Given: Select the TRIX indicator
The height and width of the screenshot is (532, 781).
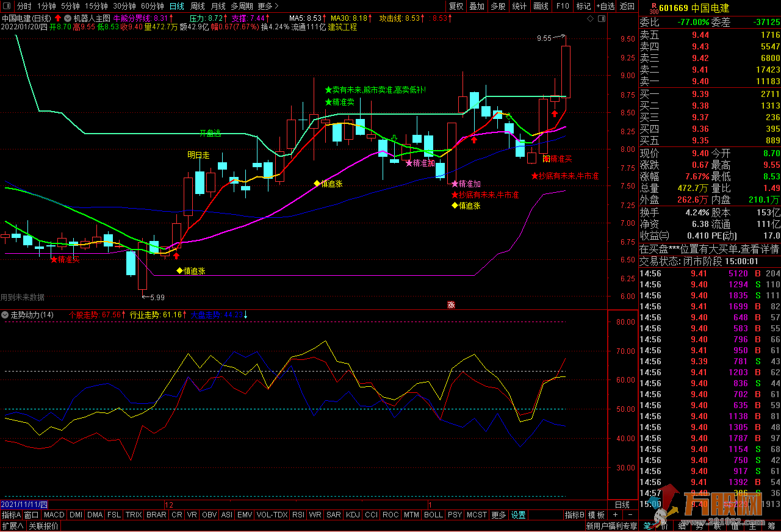Looking at the screenshot, I should point(134,515).
